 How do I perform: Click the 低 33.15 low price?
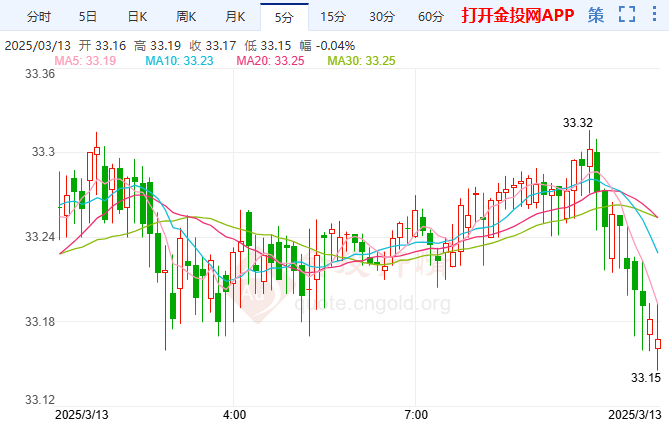(x=268, y=45)
